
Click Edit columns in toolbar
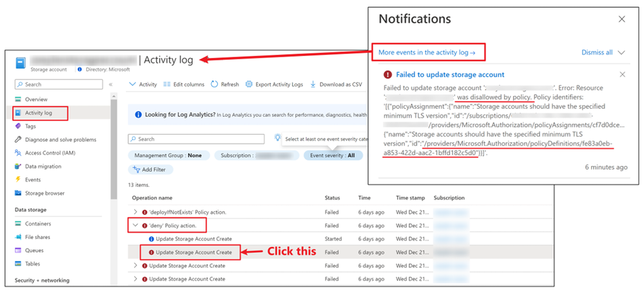(x=184, y=84)
